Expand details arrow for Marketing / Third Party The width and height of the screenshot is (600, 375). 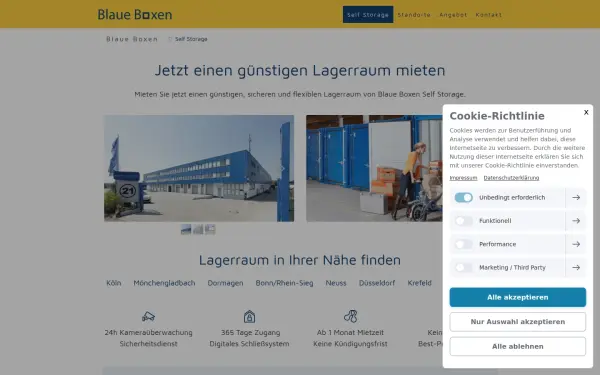tap(576, 267)
